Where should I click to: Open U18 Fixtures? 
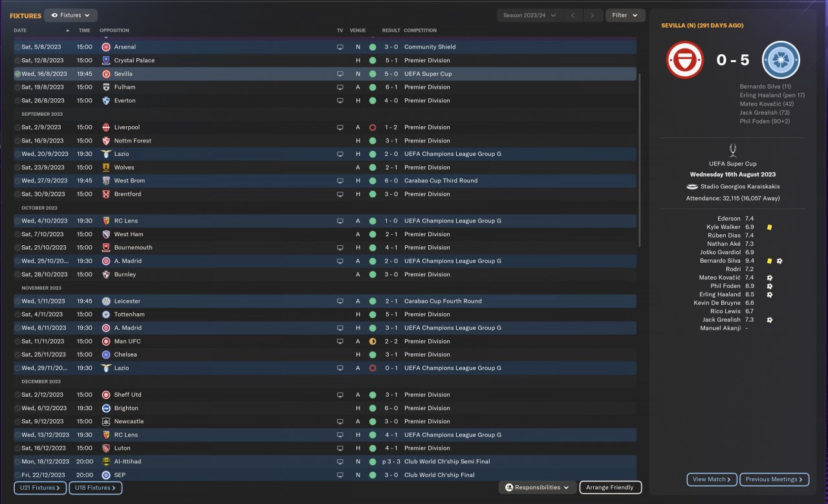point(96,488)
